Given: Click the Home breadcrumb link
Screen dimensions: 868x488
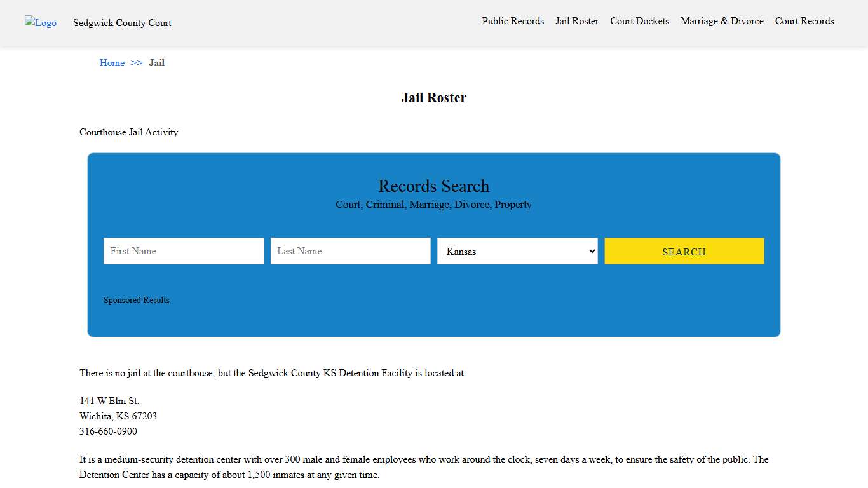Looking at the screenshot, I should click(x=112, y=63).
